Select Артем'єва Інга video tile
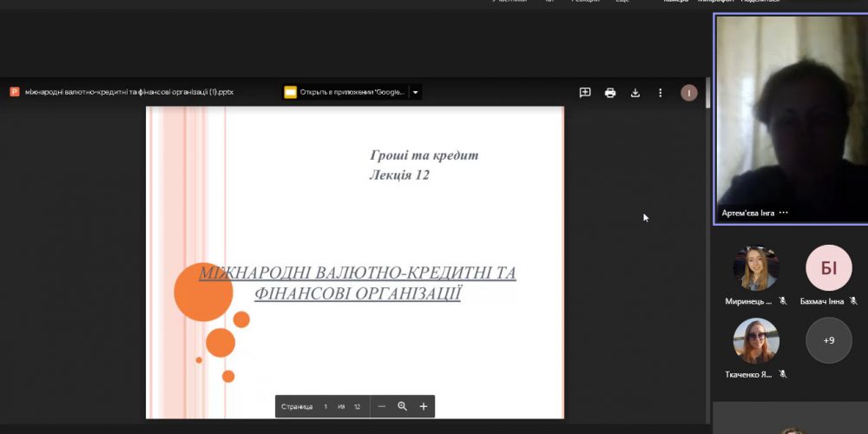Viewport: 868px width, 434px height. [x=790, y=117]
